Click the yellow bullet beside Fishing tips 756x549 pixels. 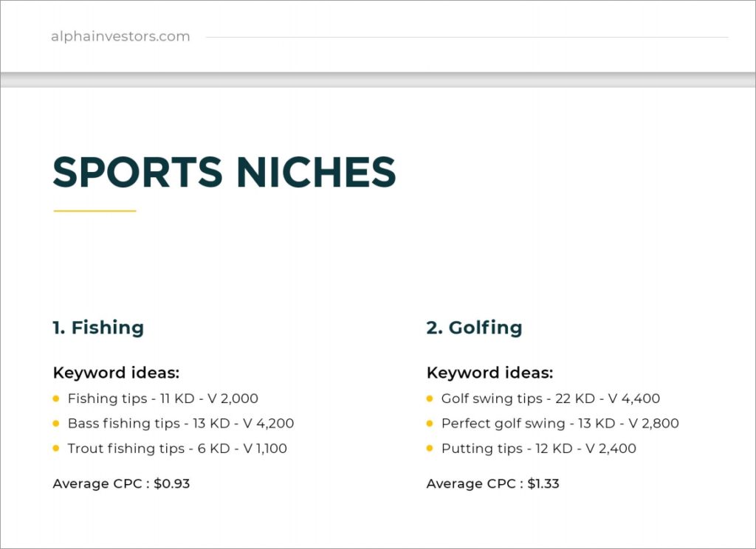tap(56, 398)
